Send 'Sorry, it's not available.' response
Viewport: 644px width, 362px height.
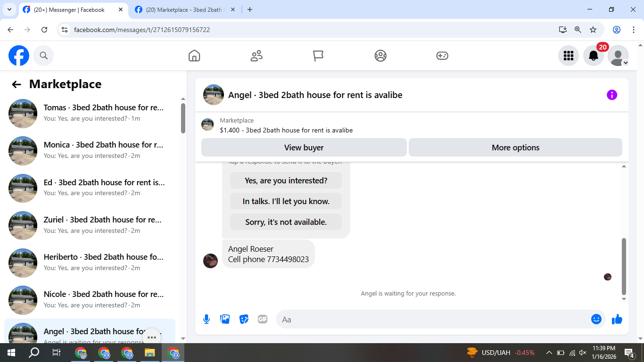(286, 222)
